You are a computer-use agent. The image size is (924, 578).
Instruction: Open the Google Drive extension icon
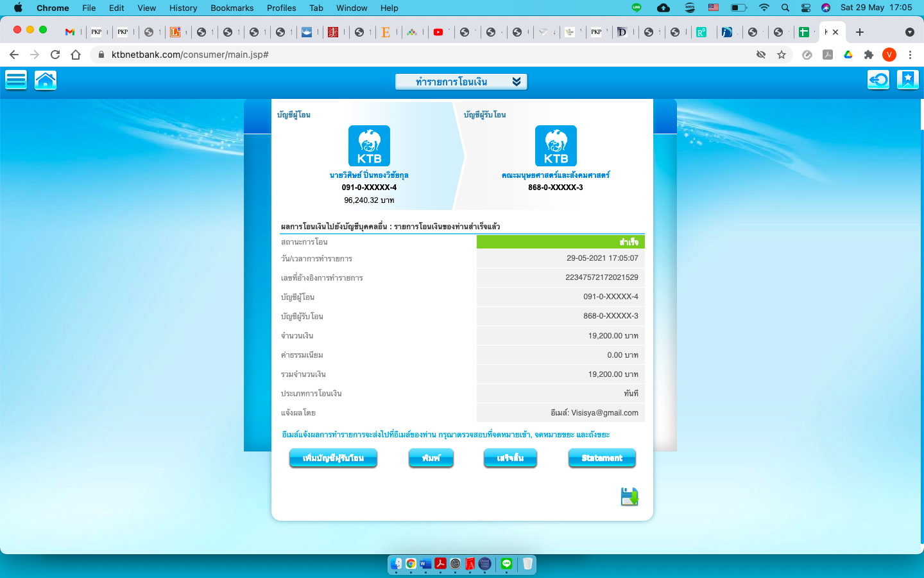[848, 55]
